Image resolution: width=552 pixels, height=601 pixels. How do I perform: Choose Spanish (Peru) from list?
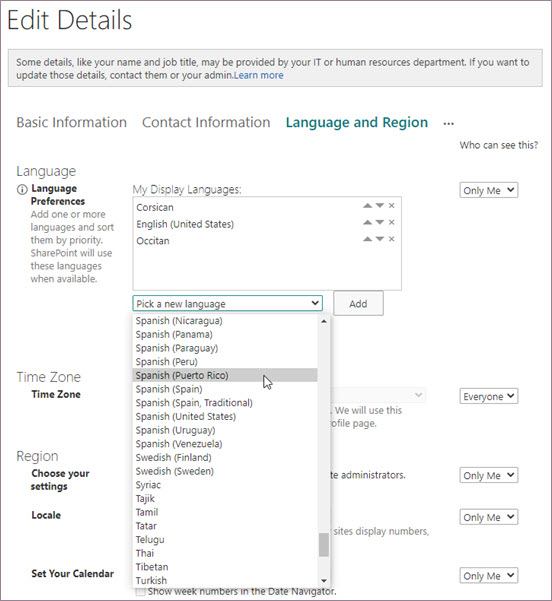coord(225,361)
